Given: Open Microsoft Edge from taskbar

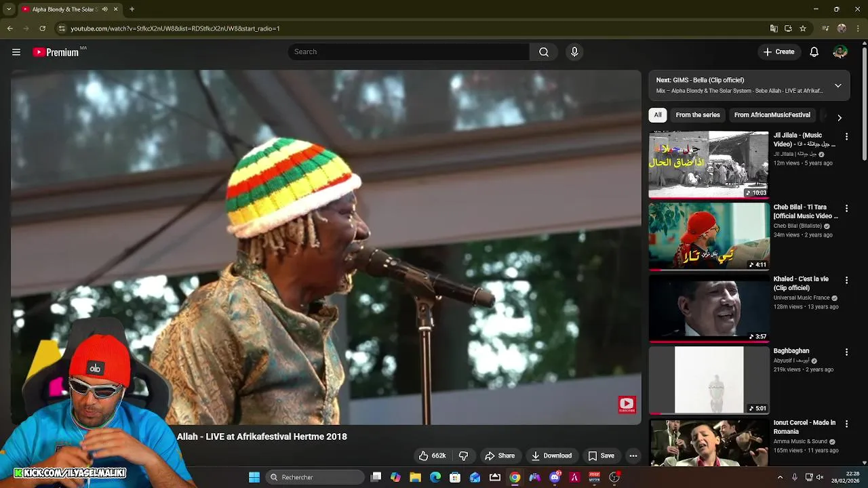Looking at the screenshot, I should [x=435, y=477].
